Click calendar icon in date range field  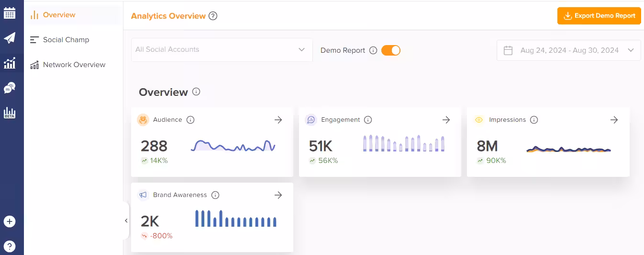pos(508,50)
